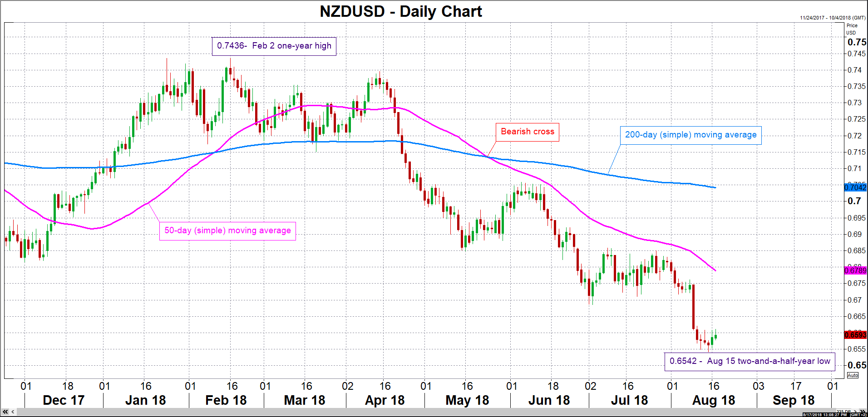Click the double-left scroll-to-start arrow
868x417 pixels.
coord(5,412)
